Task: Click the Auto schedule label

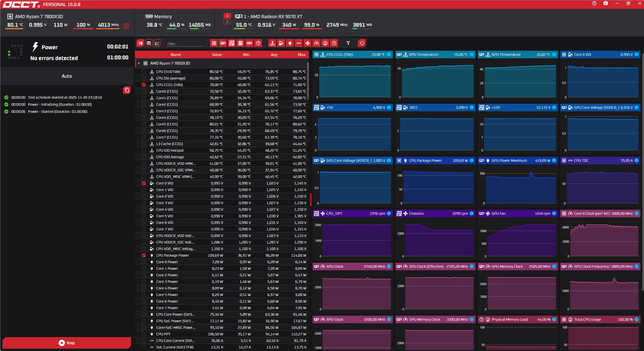Action: coord(67,76)
